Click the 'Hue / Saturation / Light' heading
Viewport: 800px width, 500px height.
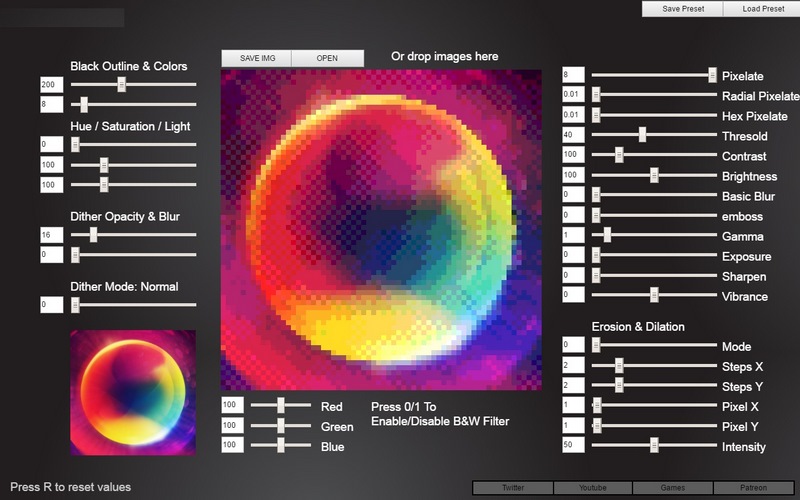coord(130,127)
